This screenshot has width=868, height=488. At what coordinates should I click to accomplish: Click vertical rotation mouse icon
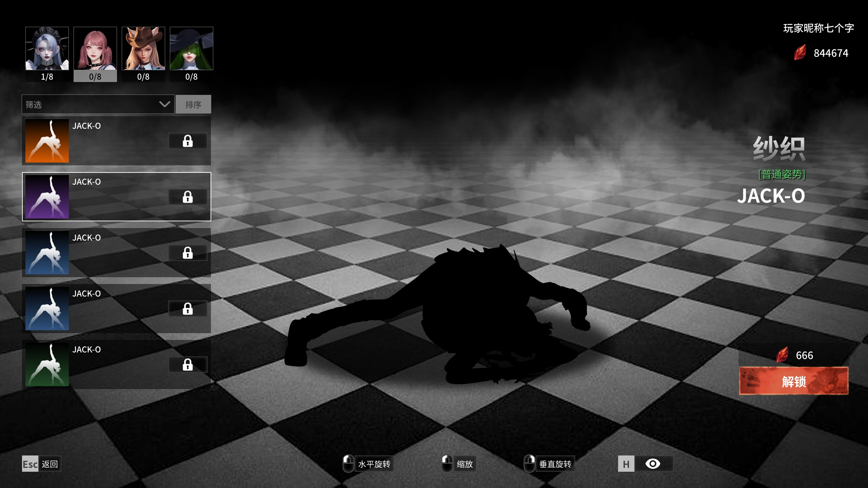point(529,464)
